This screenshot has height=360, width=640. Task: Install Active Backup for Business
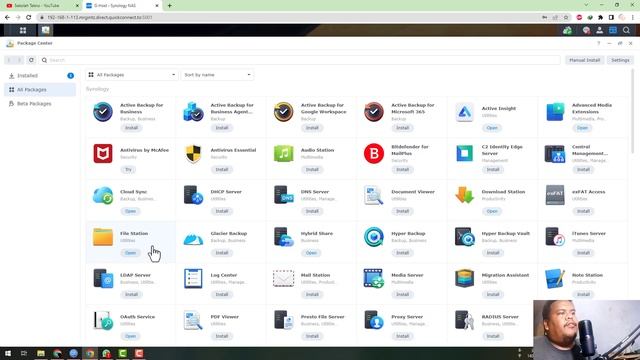pos(131,128)
